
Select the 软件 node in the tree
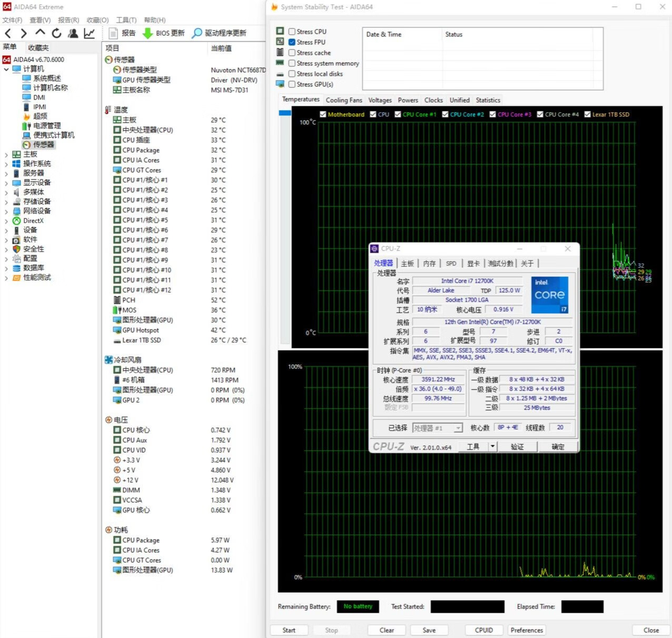[30, 240]
